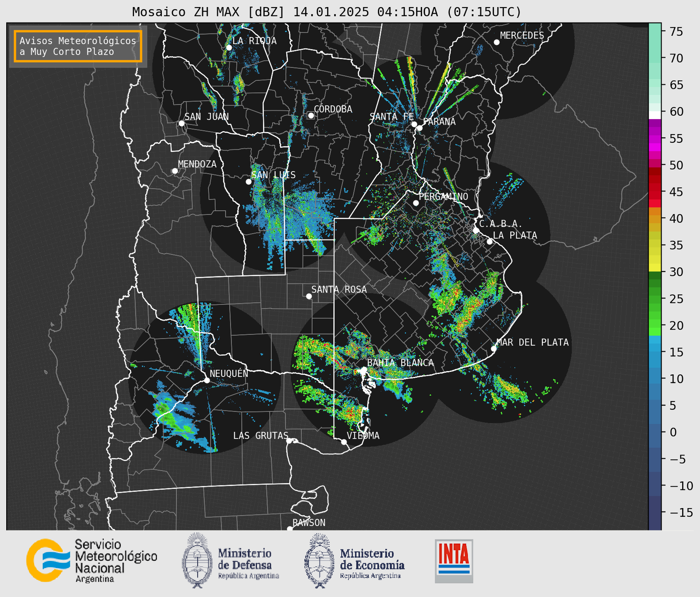This screenshot has width=700, height=597.
Task: Click the BAHIA BLANCA city marker
Action: 364,369
